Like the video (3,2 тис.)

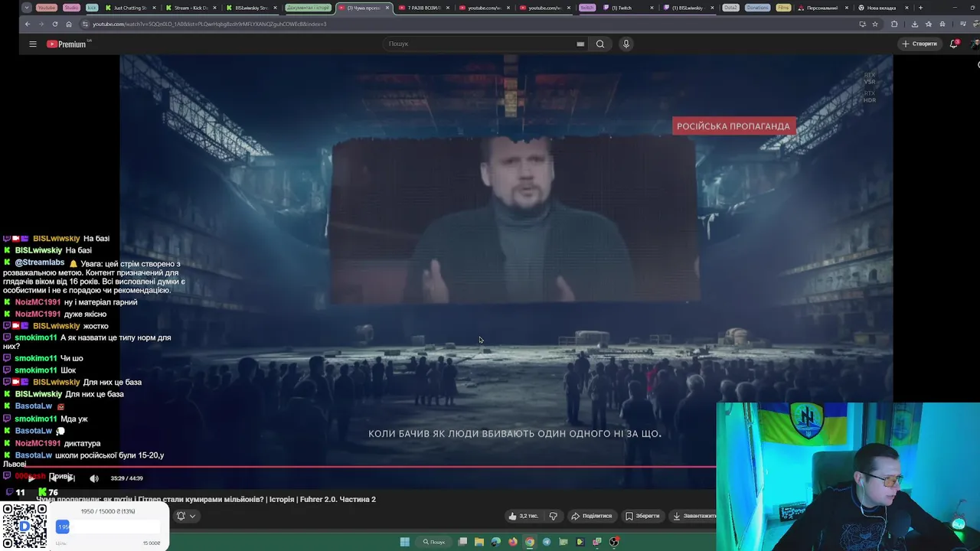coord(524,516)
